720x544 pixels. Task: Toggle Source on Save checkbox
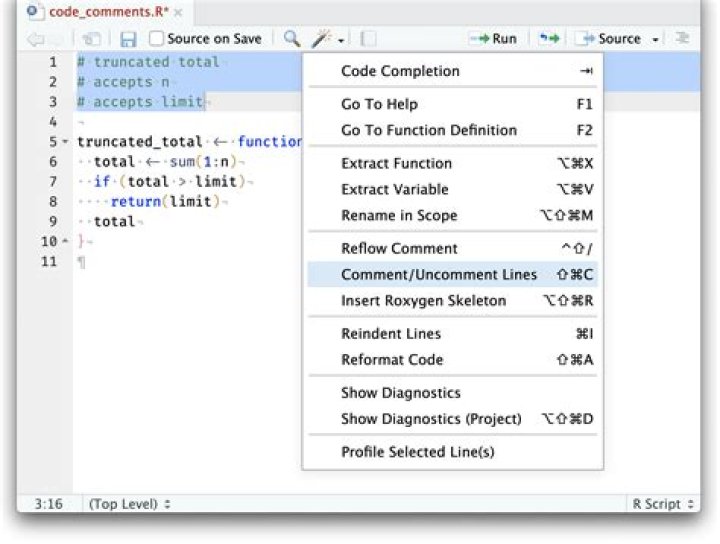(156, 39)
